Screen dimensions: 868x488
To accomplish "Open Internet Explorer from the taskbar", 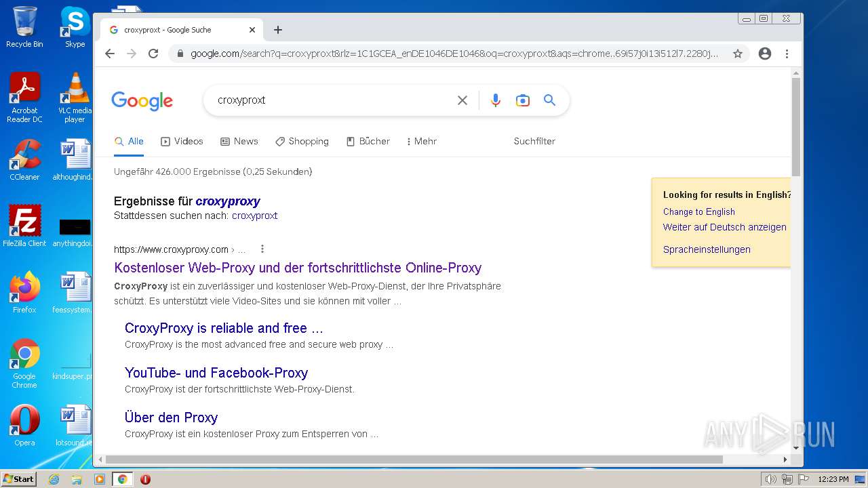I will [x=54, y=479].
